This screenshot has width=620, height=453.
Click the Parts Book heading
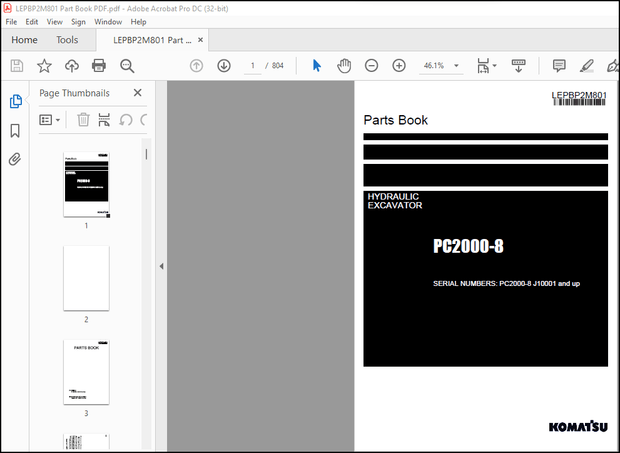395,120
